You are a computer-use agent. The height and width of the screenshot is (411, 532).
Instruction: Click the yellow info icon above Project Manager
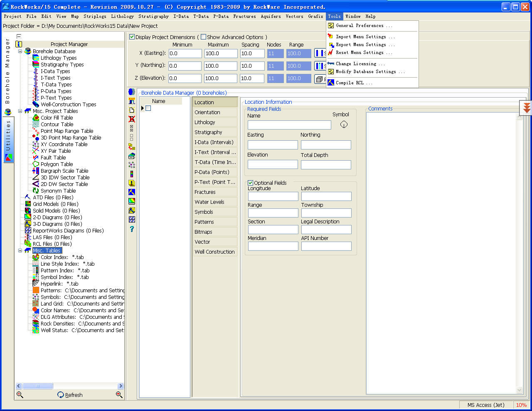coord(19,44)
